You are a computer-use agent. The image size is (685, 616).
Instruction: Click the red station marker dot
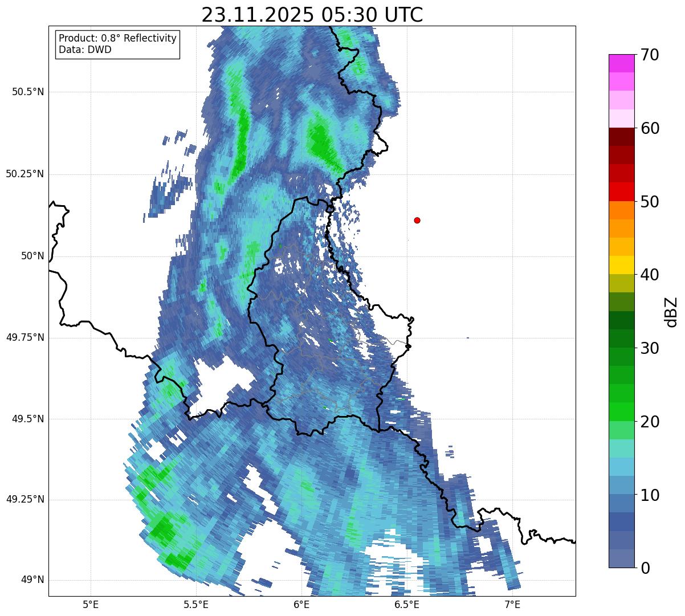[x=417, y=220]
